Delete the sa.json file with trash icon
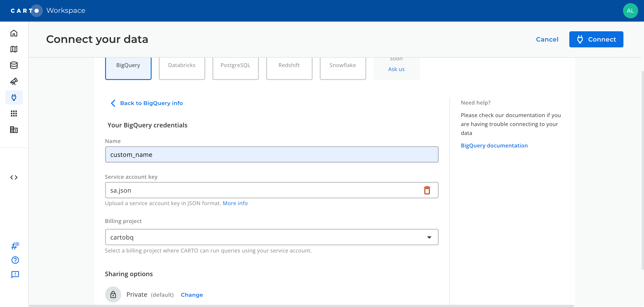 427,190
